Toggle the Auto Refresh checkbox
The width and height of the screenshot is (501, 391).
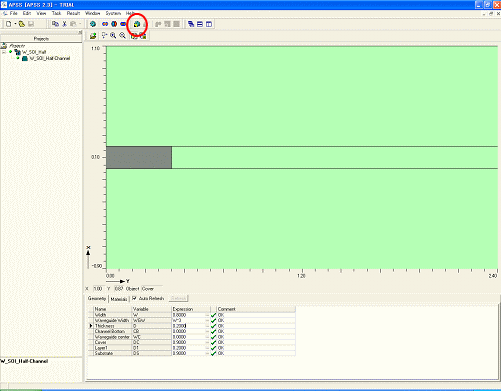click(x=134, y=298)
